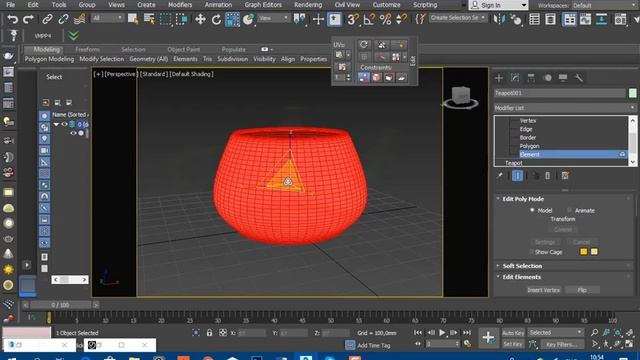640x360 pixels.
Task: Open the Key Filters button
Action: click(562, 344)
